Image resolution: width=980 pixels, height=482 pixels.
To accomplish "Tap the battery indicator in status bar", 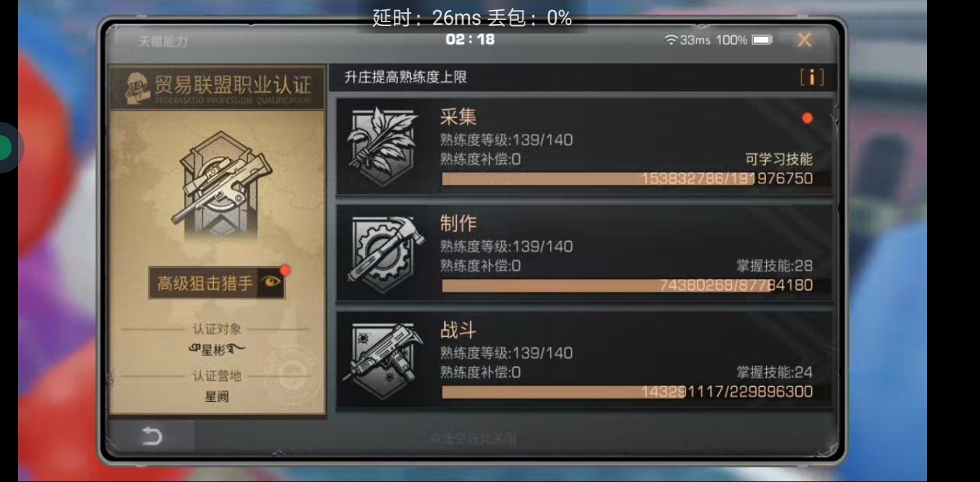I will tap(763, 40).
